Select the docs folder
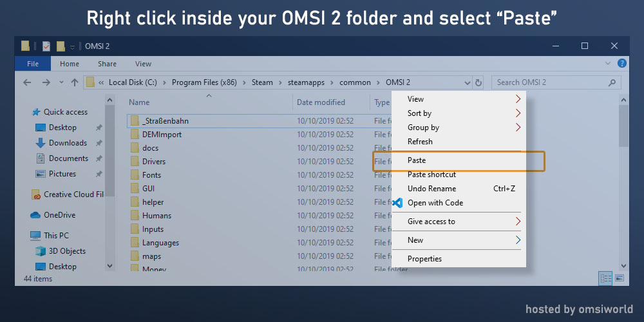This screenshot has width=644, height=322. [150, 148]
